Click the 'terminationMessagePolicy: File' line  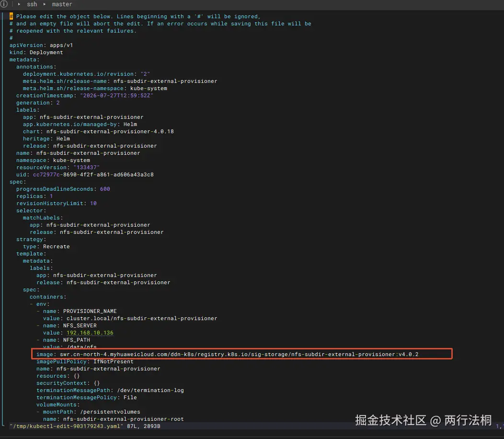point(86,397)
